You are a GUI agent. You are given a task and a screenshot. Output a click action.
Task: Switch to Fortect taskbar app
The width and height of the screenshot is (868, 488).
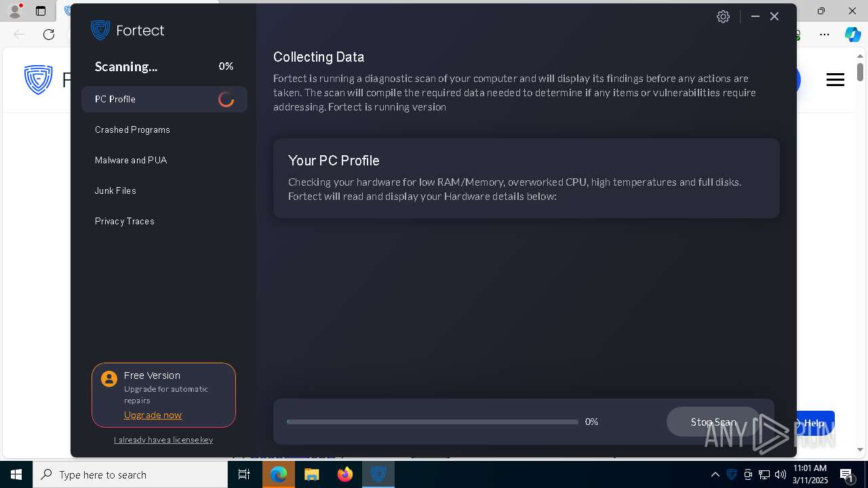(378, 474)
